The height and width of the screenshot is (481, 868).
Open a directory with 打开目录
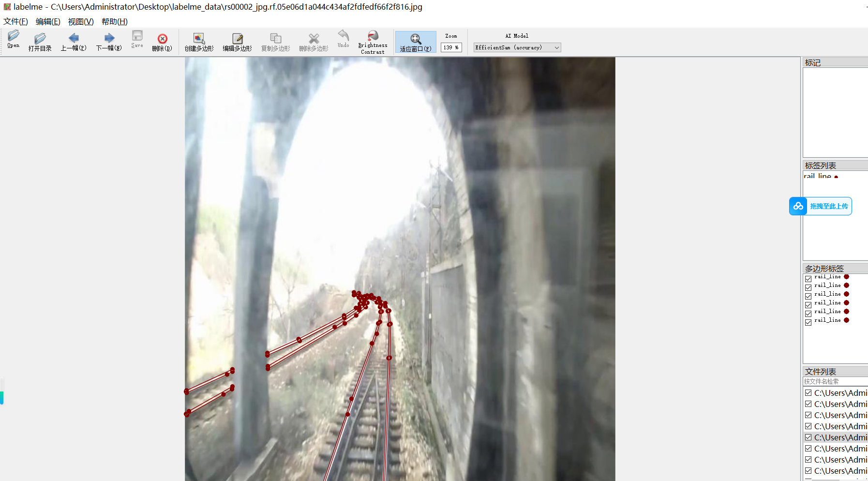40,42
